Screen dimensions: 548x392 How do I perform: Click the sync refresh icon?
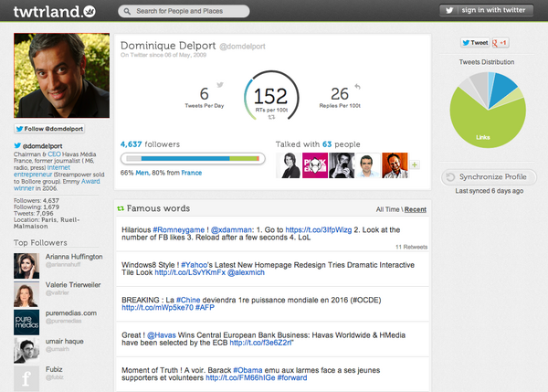pyautogui.click(x=450, y=177)
